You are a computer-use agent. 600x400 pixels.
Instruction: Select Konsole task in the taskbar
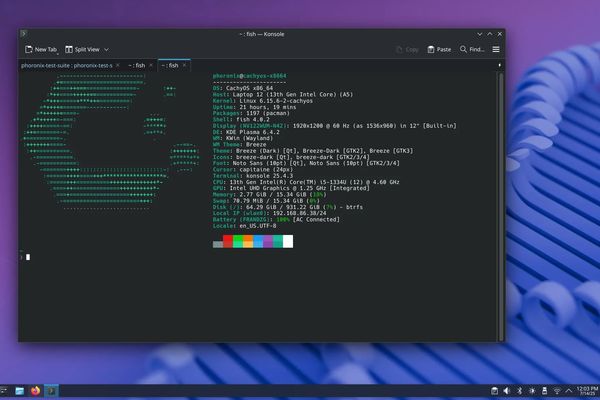(x=52, y=390)
